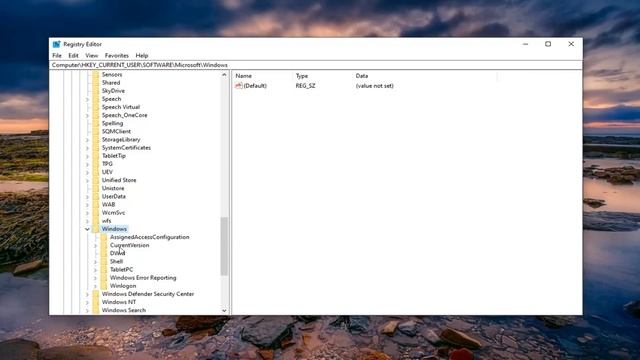Select the Speech Virtual folder icon
This screenshot has height=360, width=640.
click(96, 107)
